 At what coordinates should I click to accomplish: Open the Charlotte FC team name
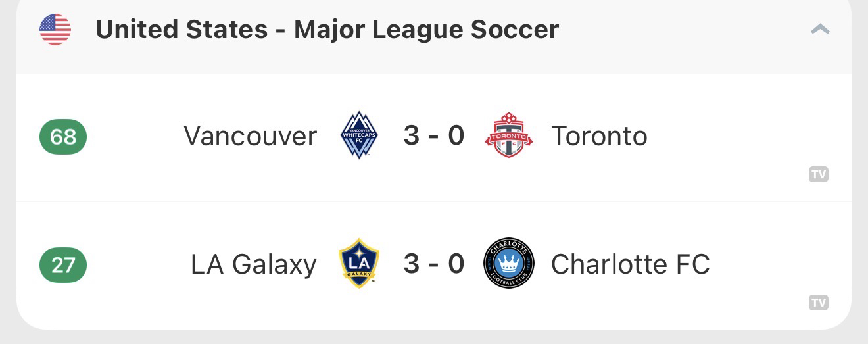pyautogui.click(x=630, y=264)
